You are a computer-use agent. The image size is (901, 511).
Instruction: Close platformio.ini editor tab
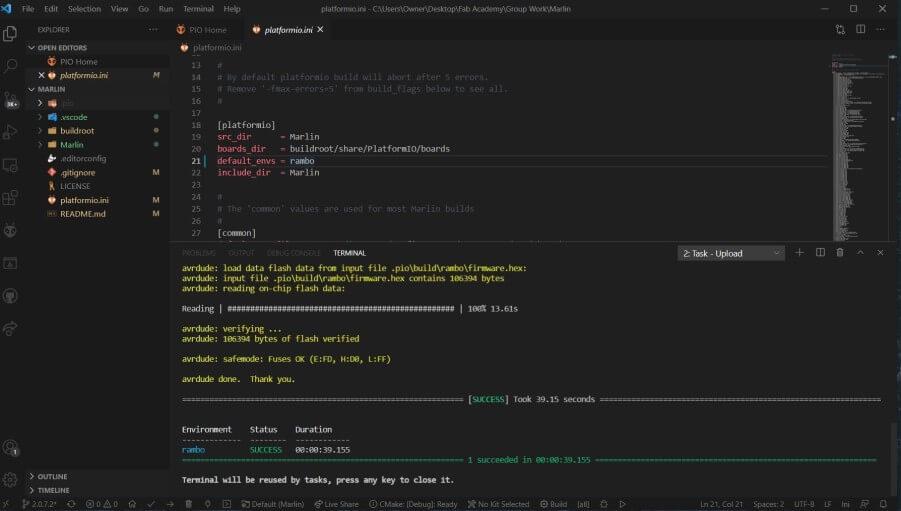coord(320,29)
